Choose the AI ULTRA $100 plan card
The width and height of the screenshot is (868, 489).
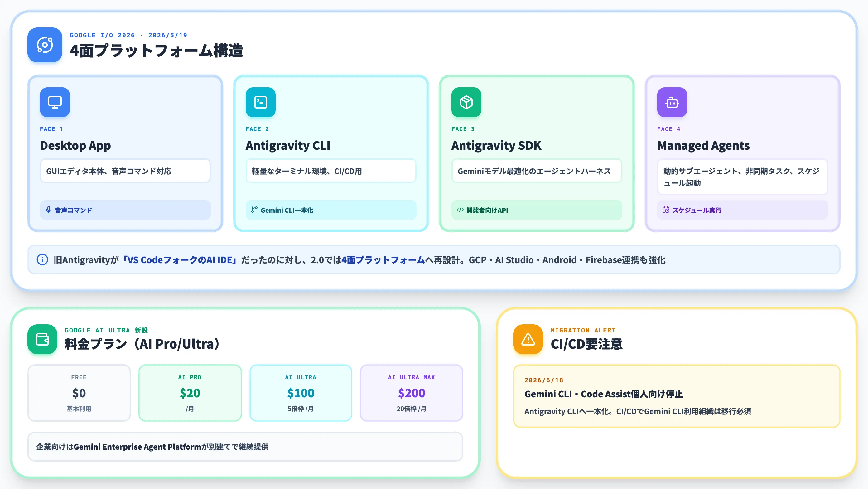tap(301, 393)
